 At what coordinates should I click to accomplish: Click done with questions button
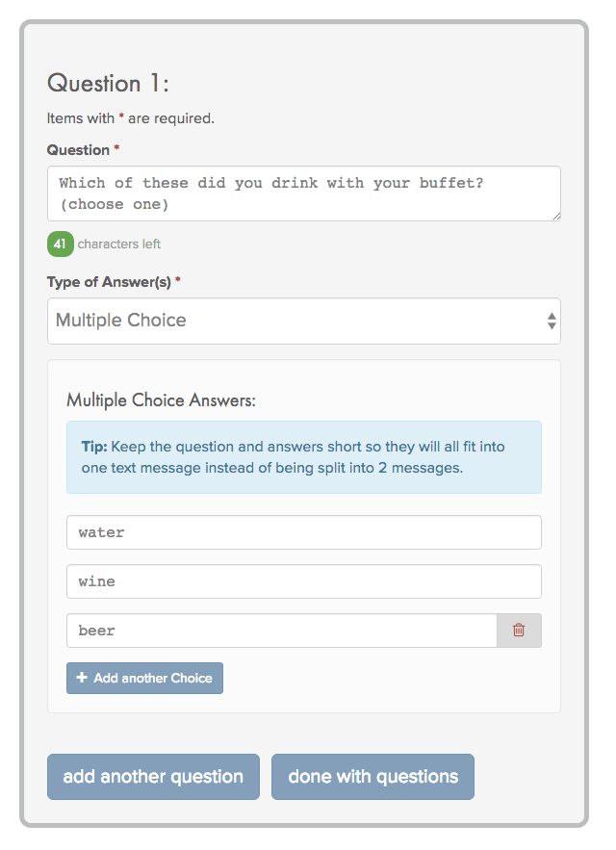click(x=373, y=777)
